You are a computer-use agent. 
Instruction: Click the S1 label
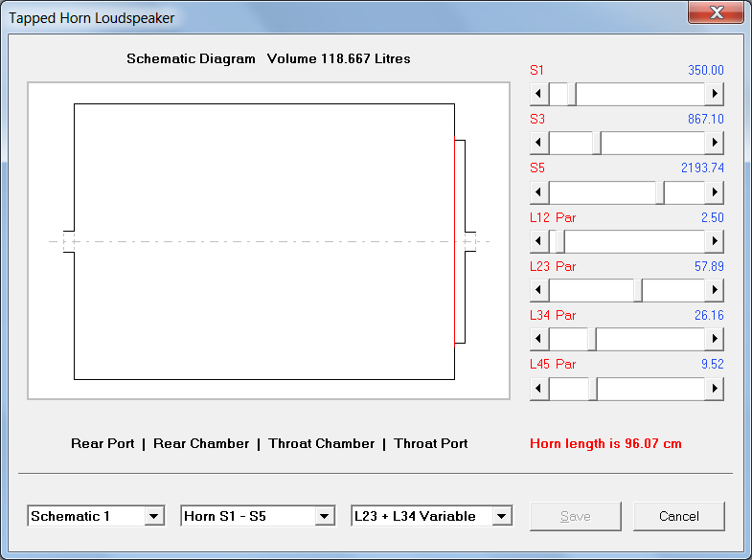coord(536,70)
